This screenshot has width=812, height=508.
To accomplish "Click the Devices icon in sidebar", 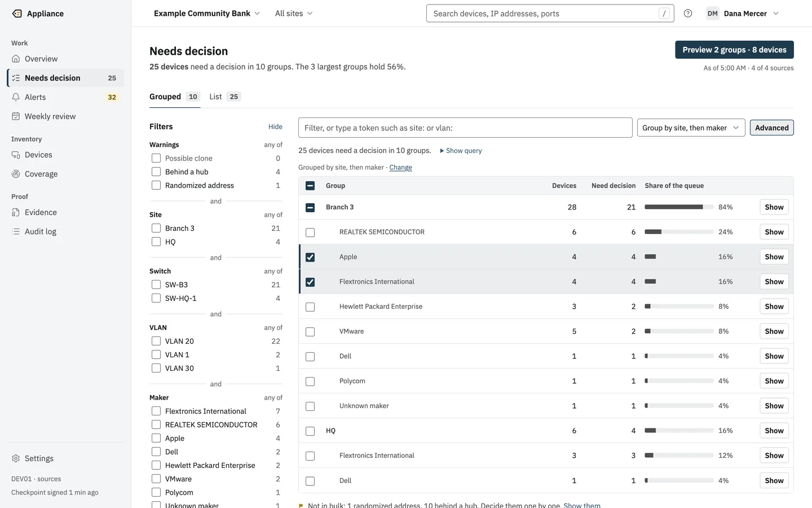I will pos(16,155).
